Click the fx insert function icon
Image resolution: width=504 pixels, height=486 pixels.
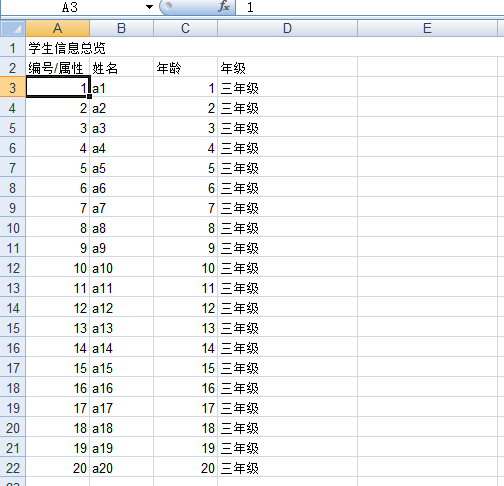tap(224, 7)
